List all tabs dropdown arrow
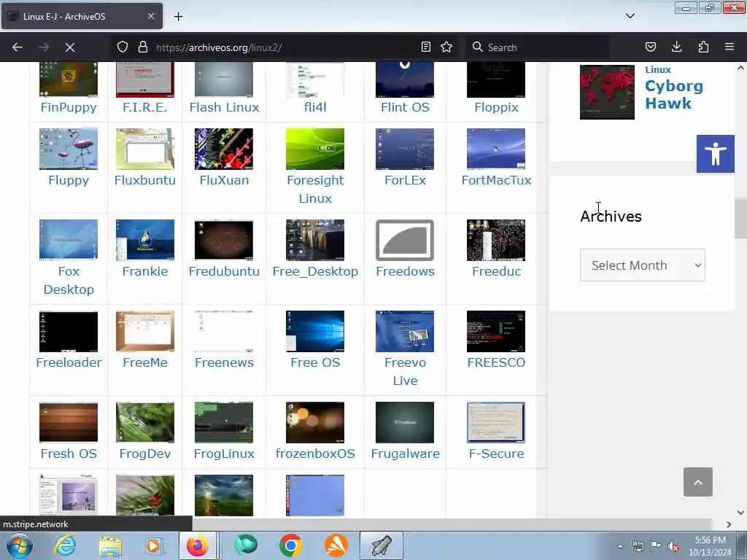The height and width of the screenshot is (560, 747). [x=630, y=16]
